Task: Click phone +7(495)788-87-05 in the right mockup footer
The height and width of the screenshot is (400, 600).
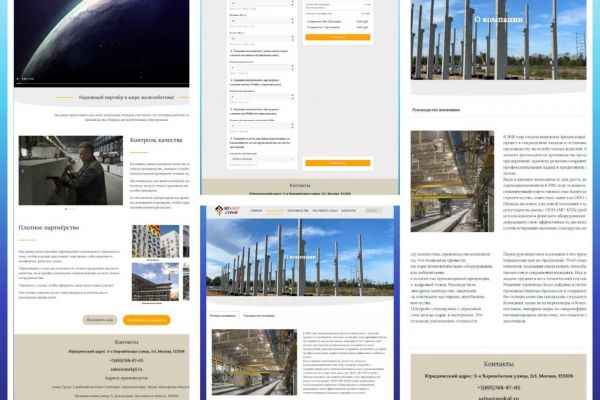Action: (499, 388)
